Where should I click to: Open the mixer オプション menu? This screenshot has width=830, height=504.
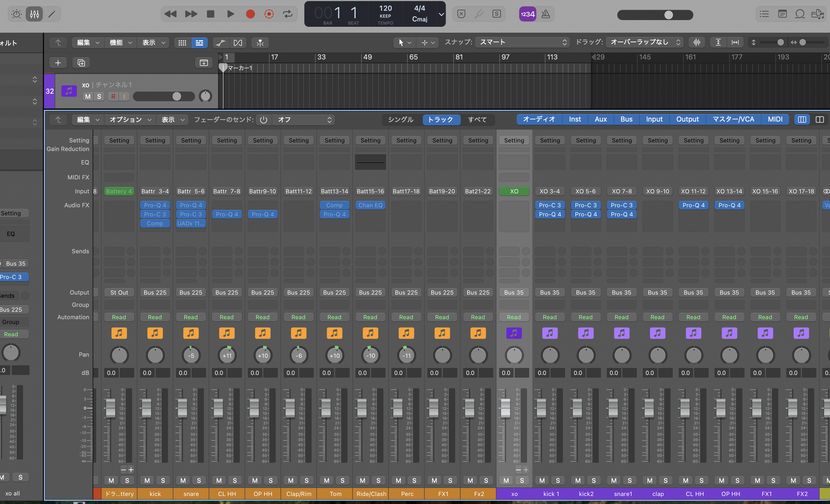(130, 120)
